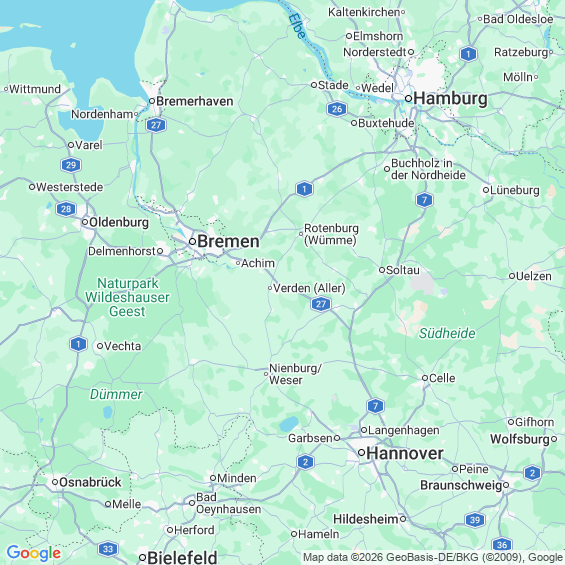Click the A39 highway shield near Hildesheim

pyautogui.click(x=475, y=520)
